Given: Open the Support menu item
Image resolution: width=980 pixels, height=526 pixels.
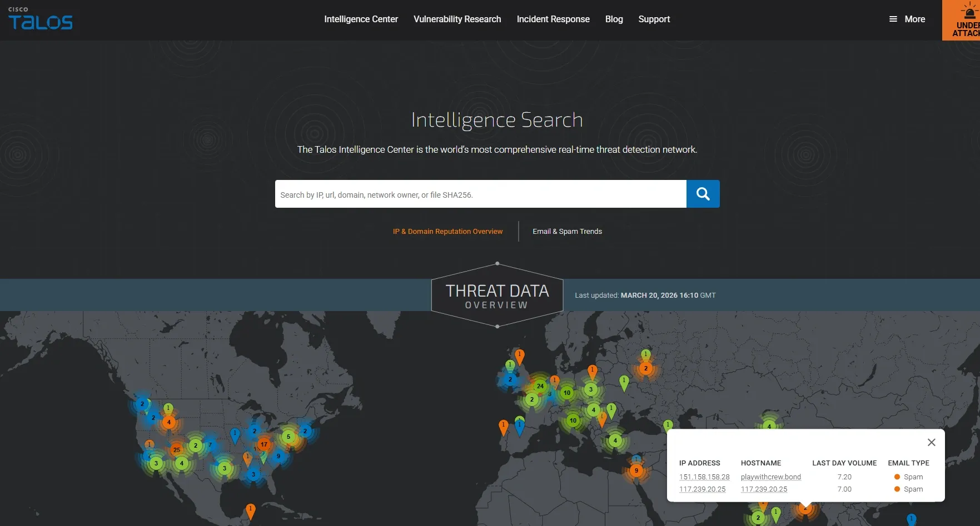Looking at the screenshot, I should point(654,19).
